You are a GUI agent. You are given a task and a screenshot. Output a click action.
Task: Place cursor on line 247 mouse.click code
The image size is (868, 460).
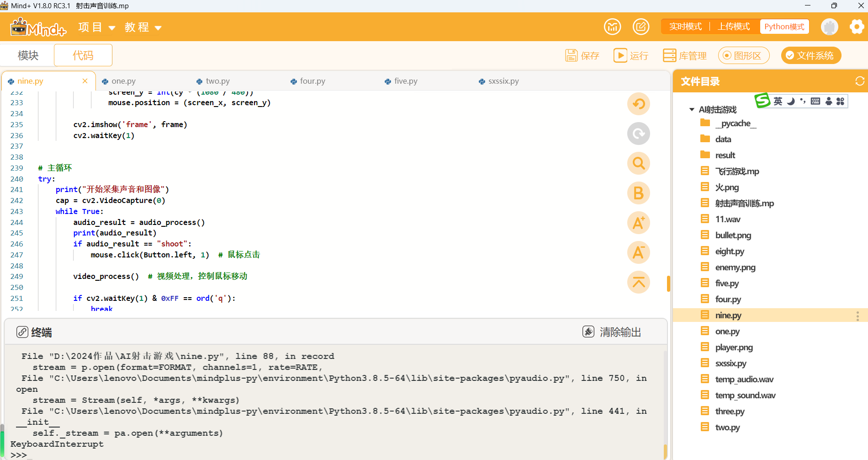[150, 255]
